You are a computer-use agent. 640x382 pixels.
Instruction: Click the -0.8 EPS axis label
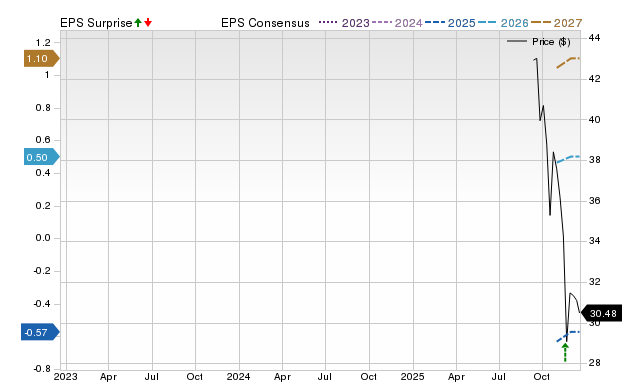tap(42, 369)
